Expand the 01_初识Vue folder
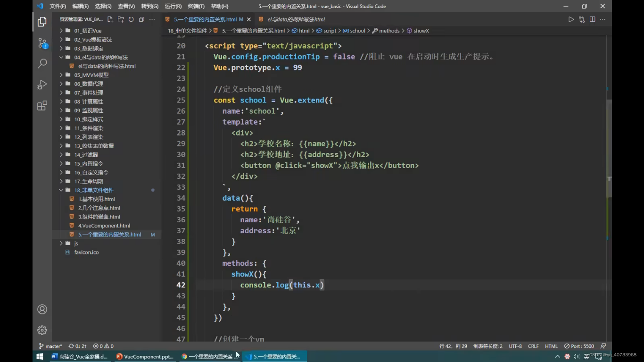The image size is (644, 362). point(88,31)
